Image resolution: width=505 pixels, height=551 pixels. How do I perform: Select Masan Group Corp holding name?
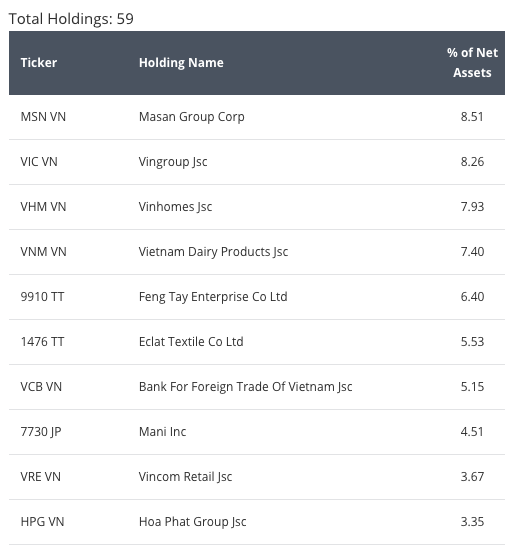192,117
